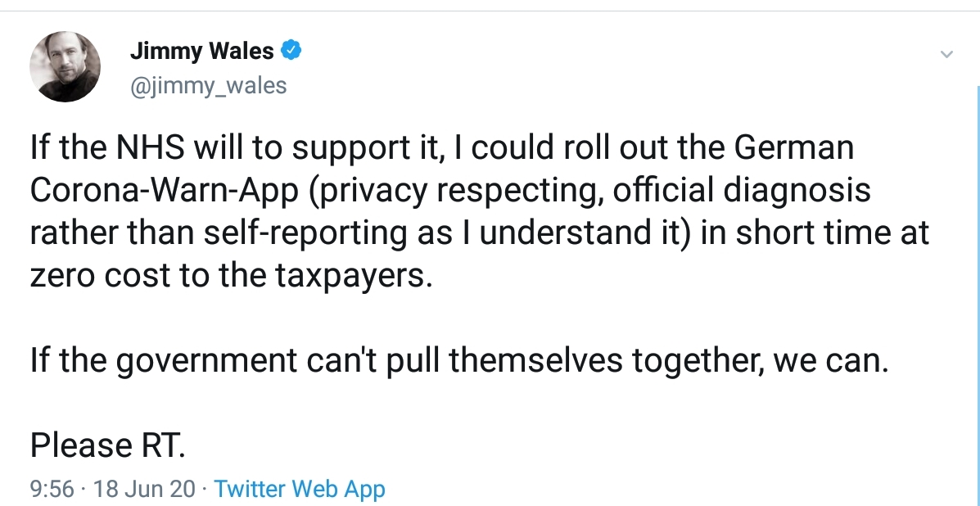Click the word "taxpayers." in tweet

coord(353,277)
